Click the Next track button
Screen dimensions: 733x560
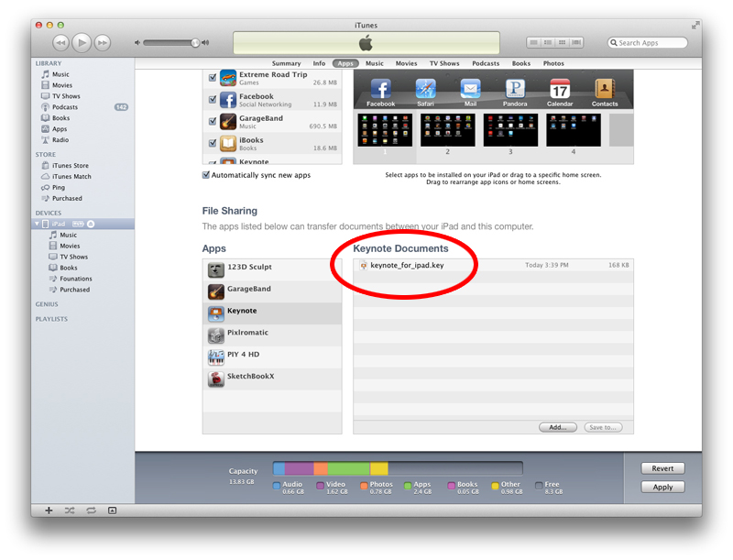(x=103, y=43)
